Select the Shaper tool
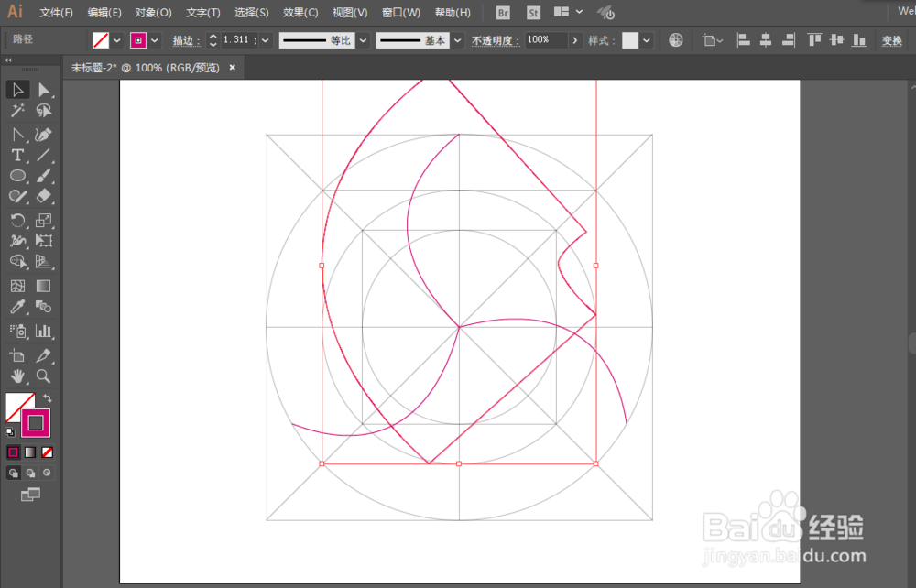 [17, 196]
